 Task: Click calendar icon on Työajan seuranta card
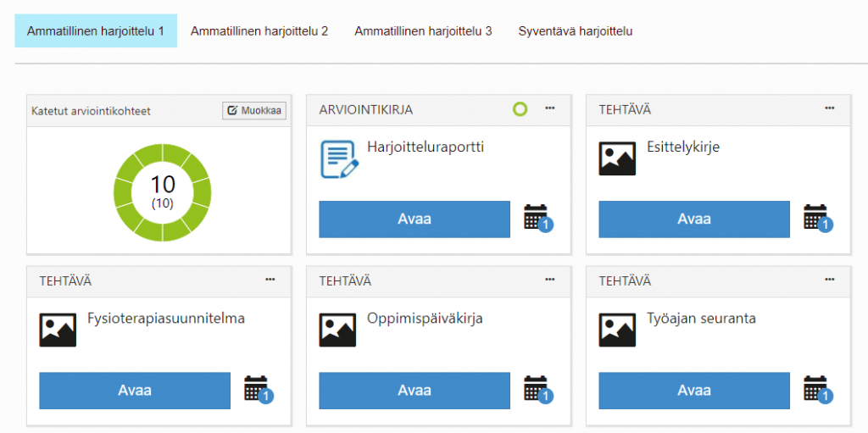[816, 389]
